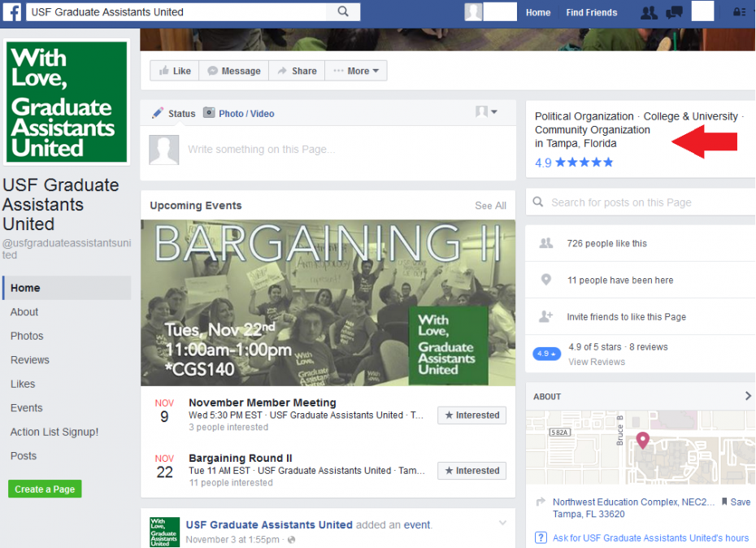This screenshot has height=548, width=756.
Task: Click the College & University category link
Action: pyautogui.click(x=690, y=116)
